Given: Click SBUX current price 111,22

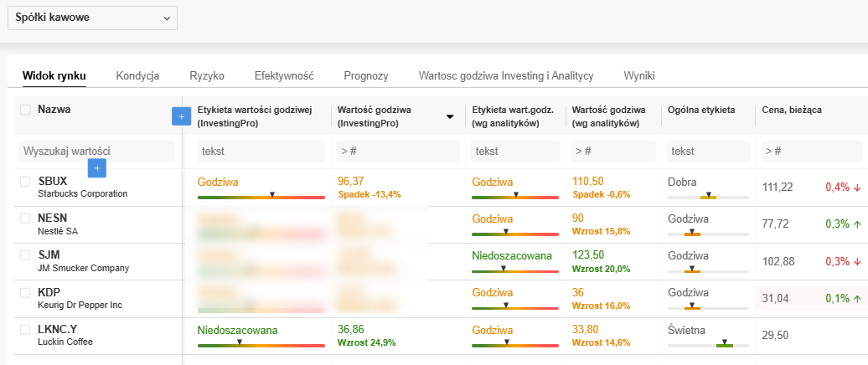Looking at the screenshot, I should coord(778,187).
